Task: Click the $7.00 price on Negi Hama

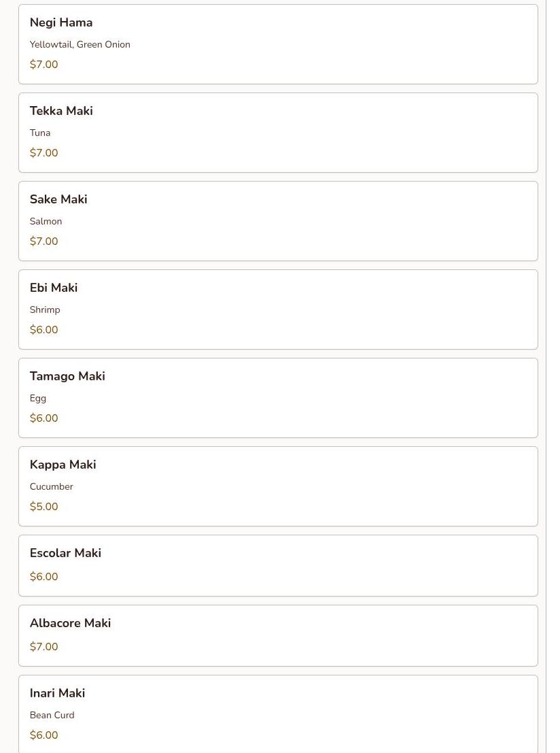Action: click(44, 65)
